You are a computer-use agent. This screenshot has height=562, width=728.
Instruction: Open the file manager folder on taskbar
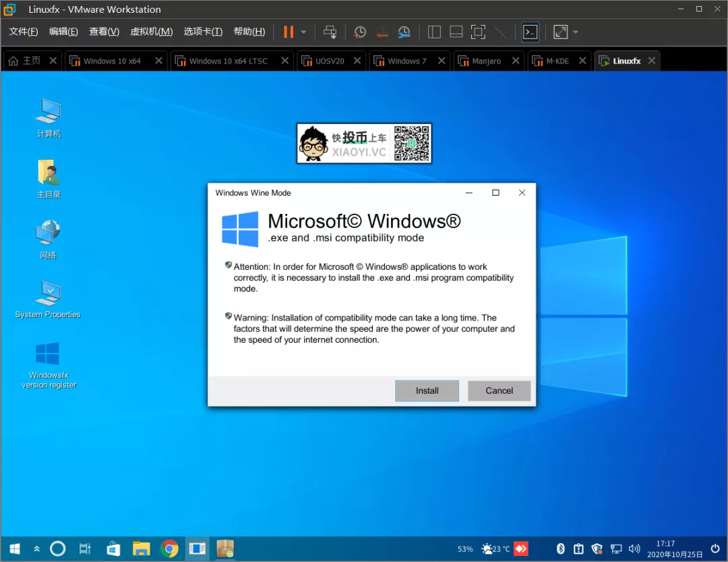coord(141,549)
